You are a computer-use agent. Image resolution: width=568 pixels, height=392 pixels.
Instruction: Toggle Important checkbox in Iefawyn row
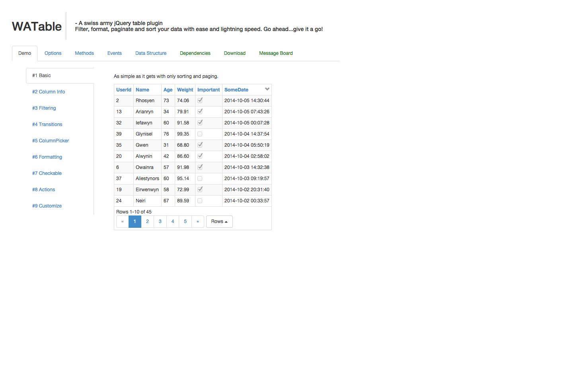200,123
